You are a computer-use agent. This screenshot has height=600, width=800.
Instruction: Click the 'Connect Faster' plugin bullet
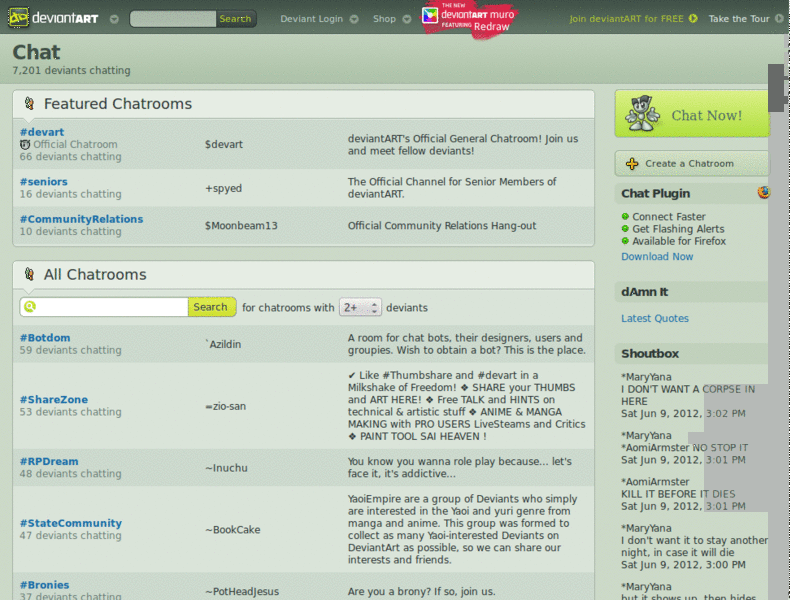pyautogui.click(x=668, y=217)
